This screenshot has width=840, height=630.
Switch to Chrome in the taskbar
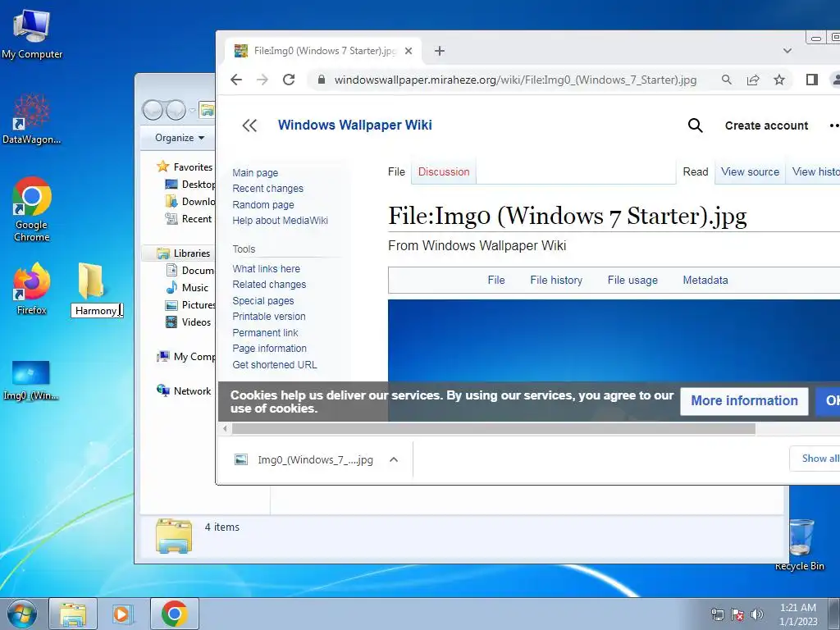click(174, 614)
